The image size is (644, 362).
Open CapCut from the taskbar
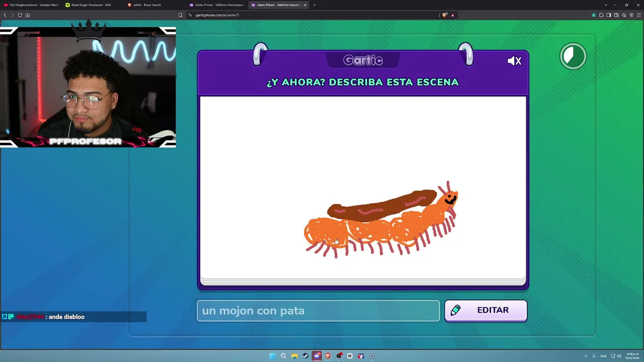(350, 356)
